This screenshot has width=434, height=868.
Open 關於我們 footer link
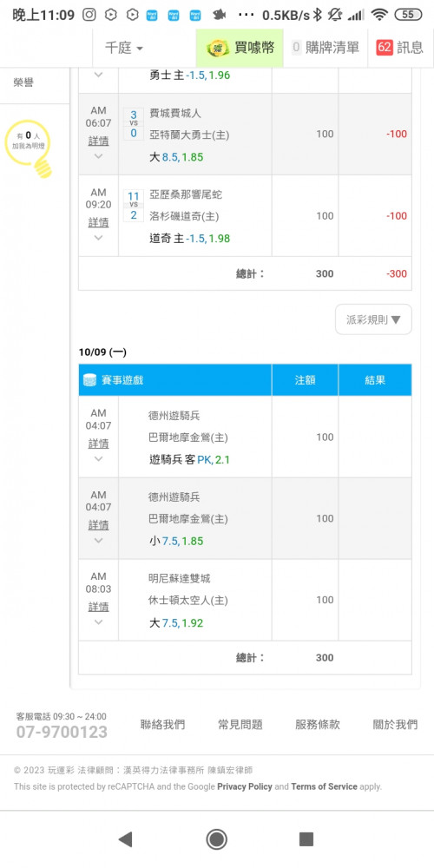395,725
